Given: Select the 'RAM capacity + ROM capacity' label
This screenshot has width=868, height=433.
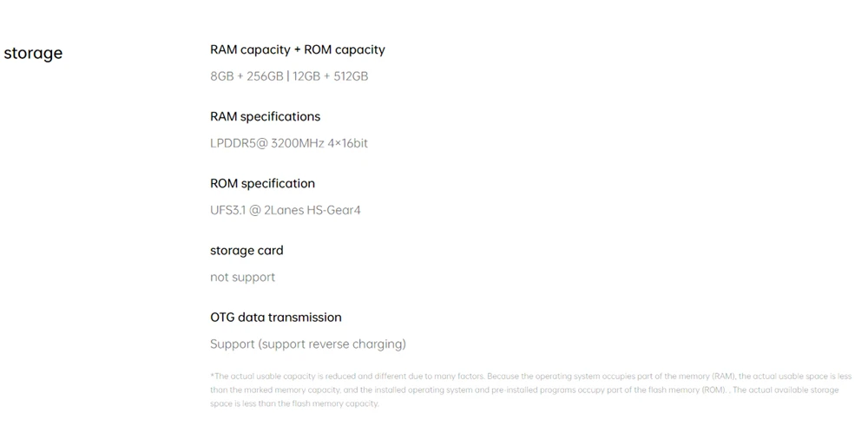Looking at the screenshot, I should pos(297,49).
